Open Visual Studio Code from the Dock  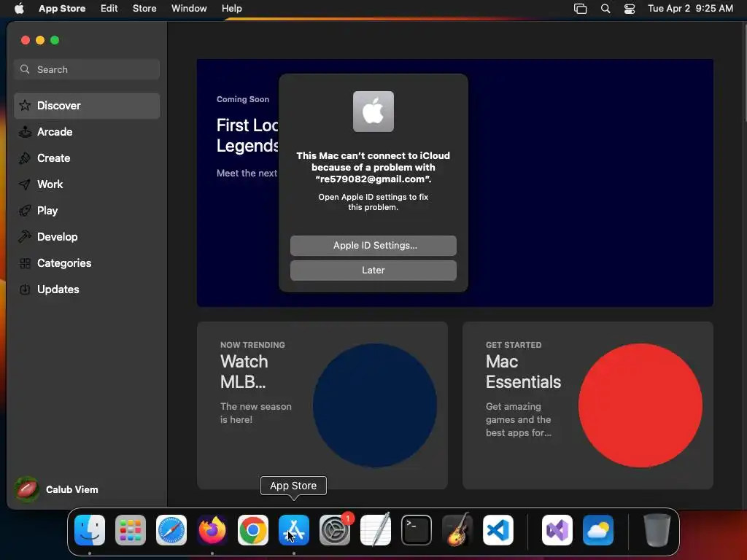498,530
